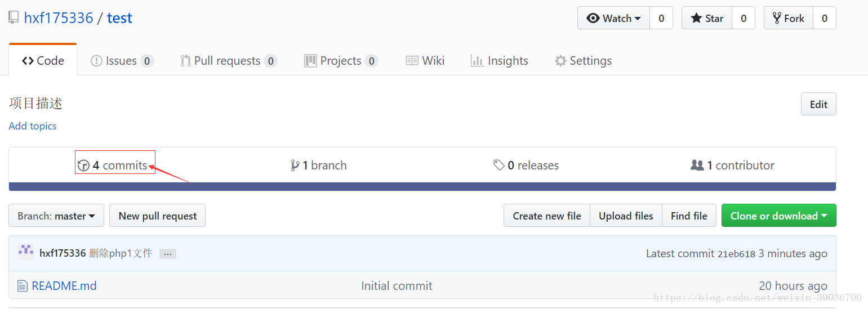Viewport: 868px width, 309px height.
Task: Open the Pull requests tab
Action: click(x=228, y=60)
